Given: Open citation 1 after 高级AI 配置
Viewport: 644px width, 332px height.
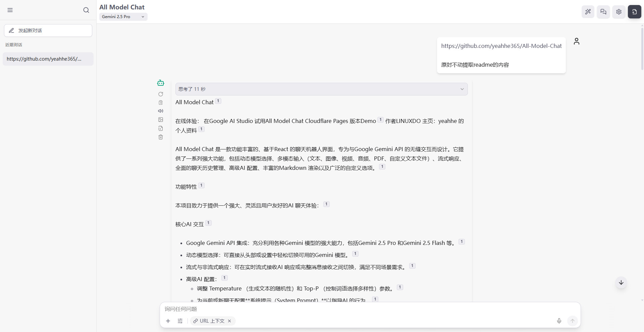Looking at the screenshot, I should coord(224,278).
